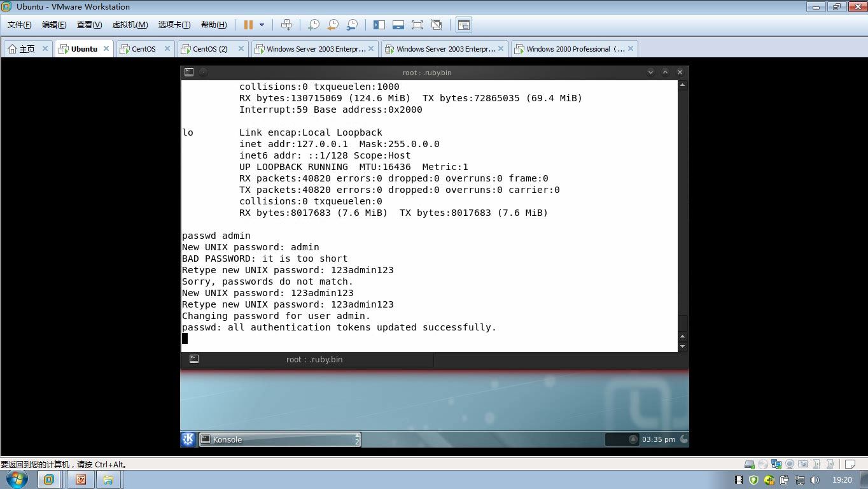The height and width of the screenshot is (489, 868).
Task: Open the 选项卡(T) menu
Action: pyautogui.click(x=174, y=25)
